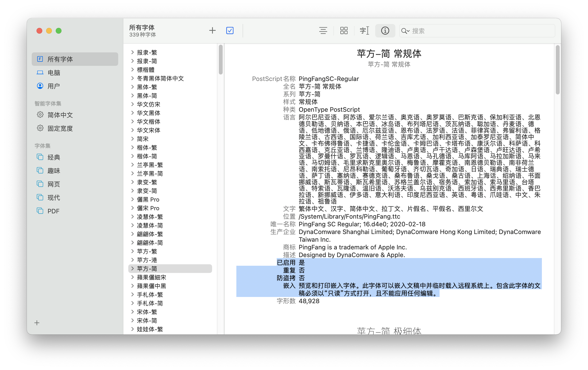The height and width of the screenshot is (370, 588).
Task: Select the PDF font collection
Action: click(x=53, y=211)
